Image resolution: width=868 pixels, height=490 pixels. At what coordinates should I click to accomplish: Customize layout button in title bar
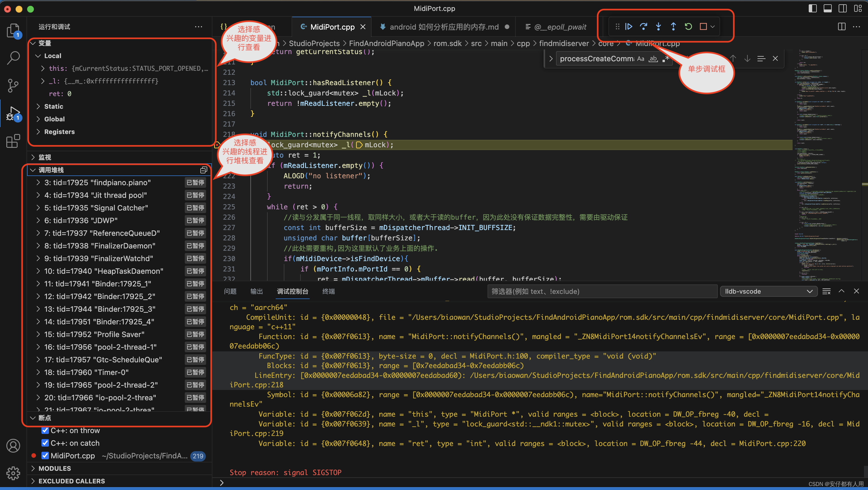(858, 8)
